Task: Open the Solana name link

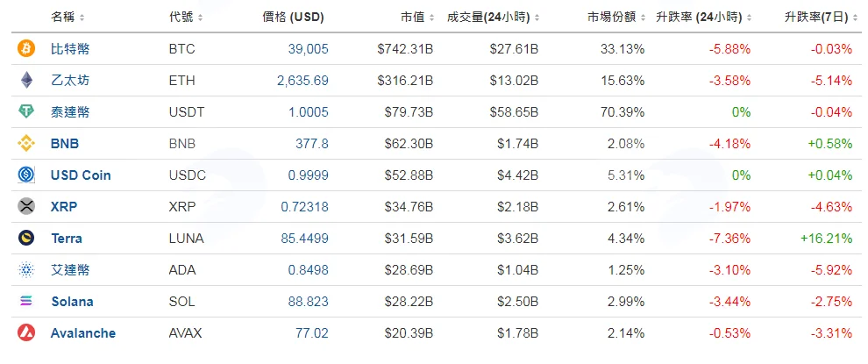Action: (x=72, y=302)
